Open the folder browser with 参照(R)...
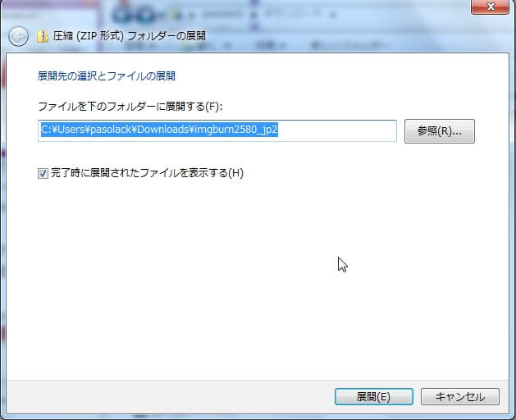This screenshot has width=516, height=420. click(439, 130)
